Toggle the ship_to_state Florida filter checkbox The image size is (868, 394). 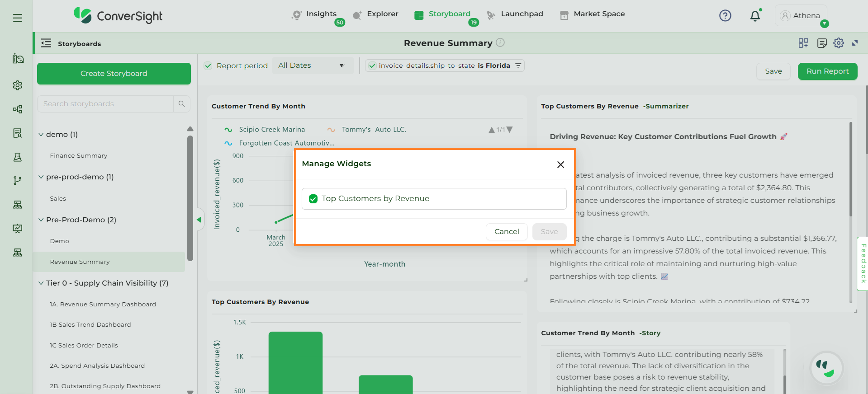[x=372, y=66]
